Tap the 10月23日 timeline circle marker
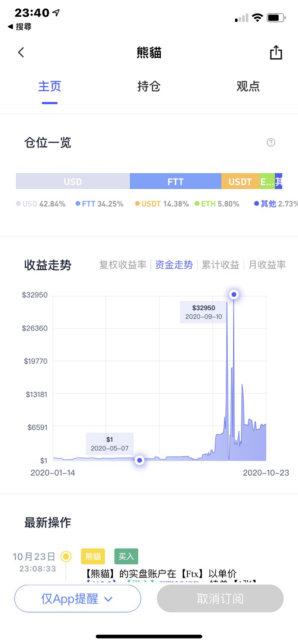298x644 pixels. pos(66,556)
